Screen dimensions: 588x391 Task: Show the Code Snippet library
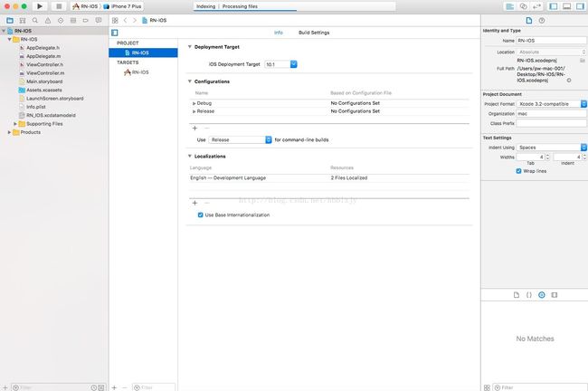click(529, 295)
